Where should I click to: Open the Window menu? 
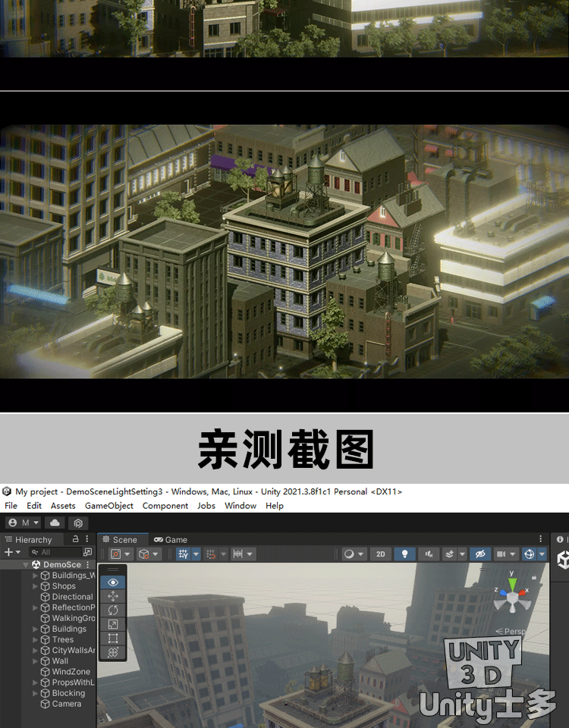tap(240, 506)
